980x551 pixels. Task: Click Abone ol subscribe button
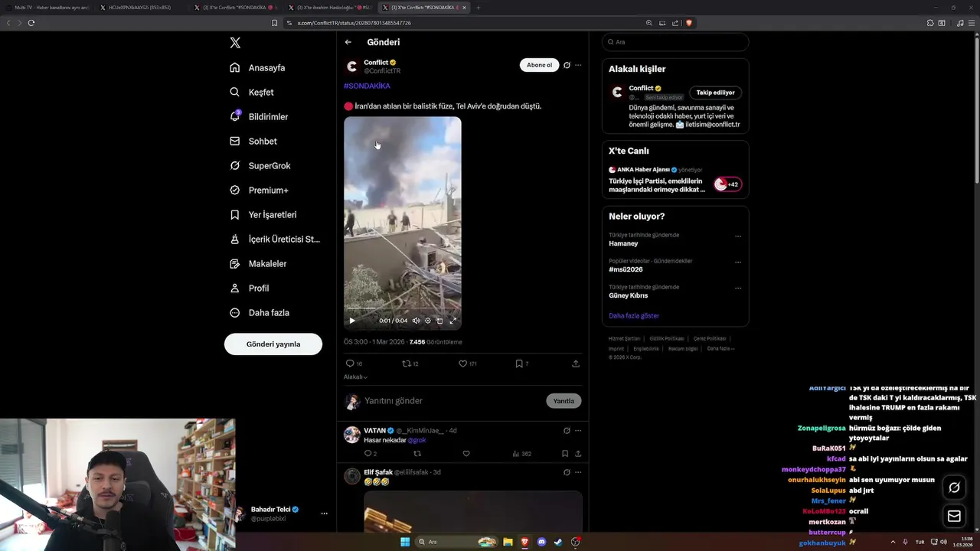tap(539, 65)
